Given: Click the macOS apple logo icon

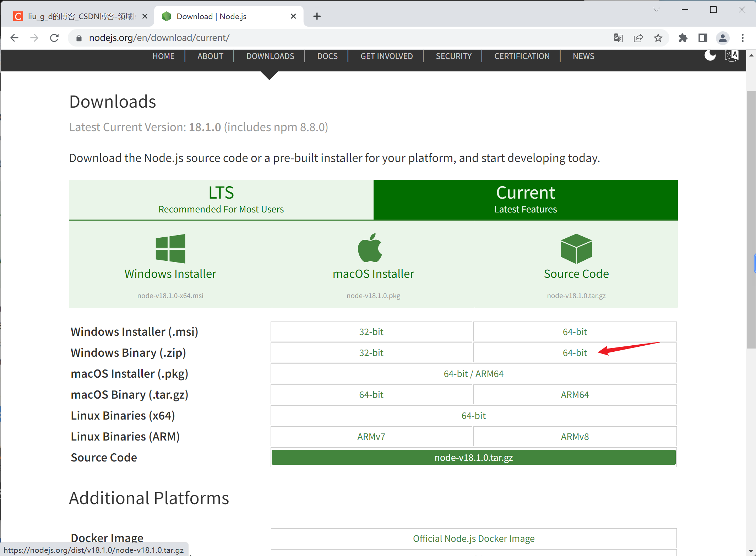Looking at the screenshot, I should (x=370, y=248).
